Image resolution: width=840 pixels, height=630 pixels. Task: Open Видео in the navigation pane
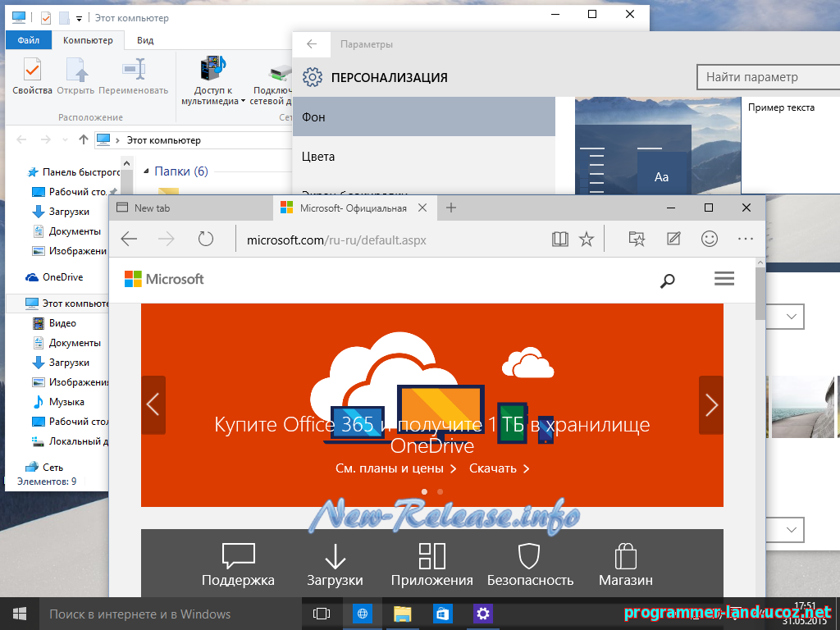tap(54, 323)
